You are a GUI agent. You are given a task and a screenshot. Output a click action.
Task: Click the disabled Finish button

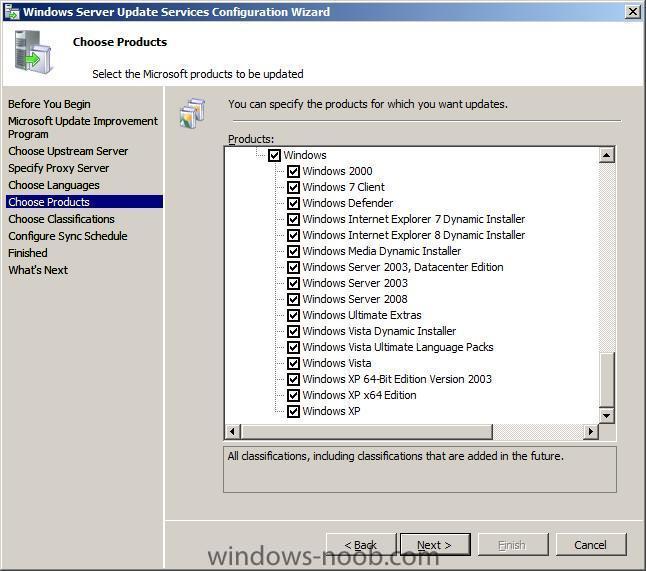pyautogui.click(x=513, y=545)
